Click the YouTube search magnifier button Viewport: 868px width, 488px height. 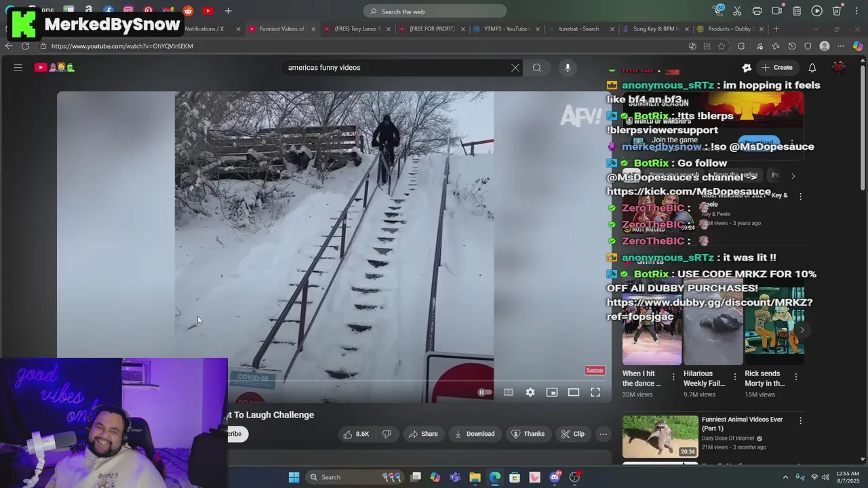[x=537, y=68]
